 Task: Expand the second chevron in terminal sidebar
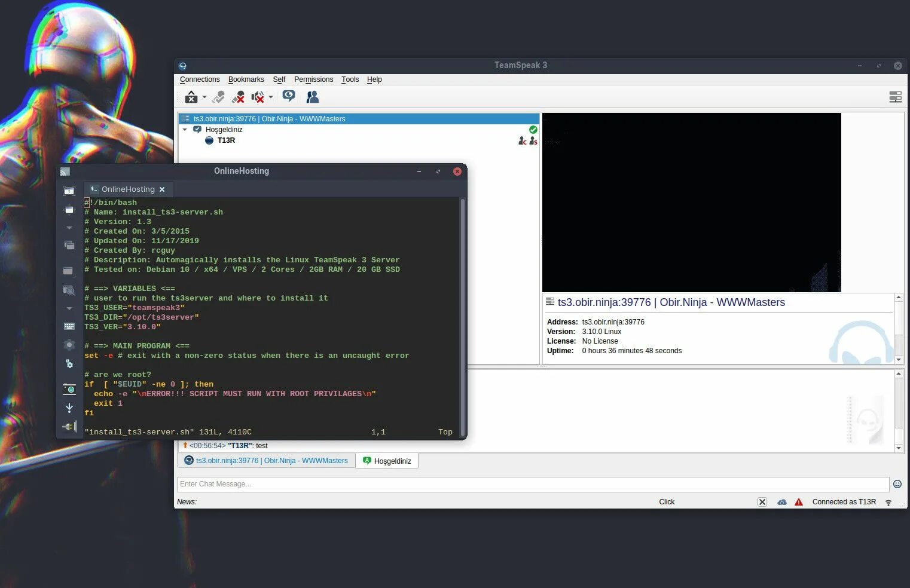pos(69,308)
